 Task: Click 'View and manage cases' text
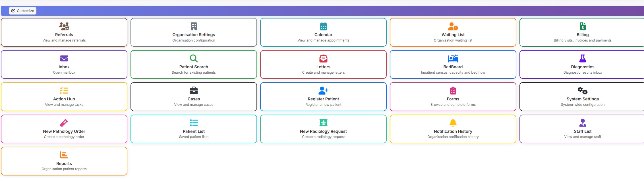[194, 105]
